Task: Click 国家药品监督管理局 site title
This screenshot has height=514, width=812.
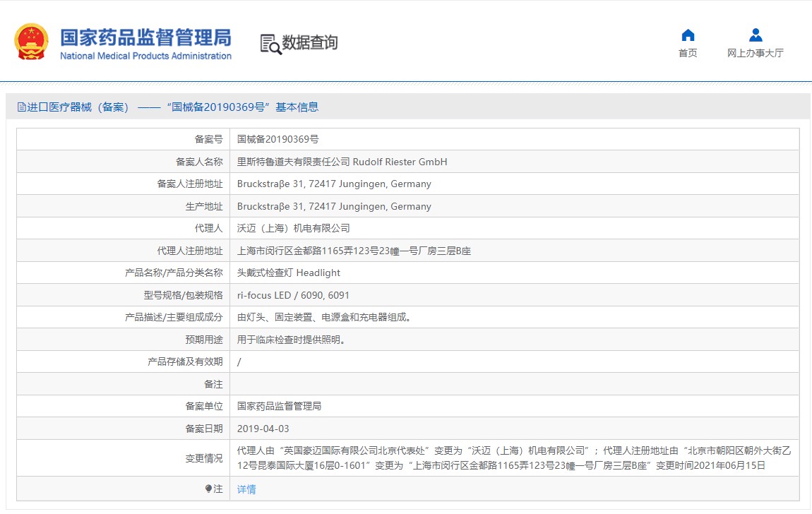Action: [x=145, y=38]
